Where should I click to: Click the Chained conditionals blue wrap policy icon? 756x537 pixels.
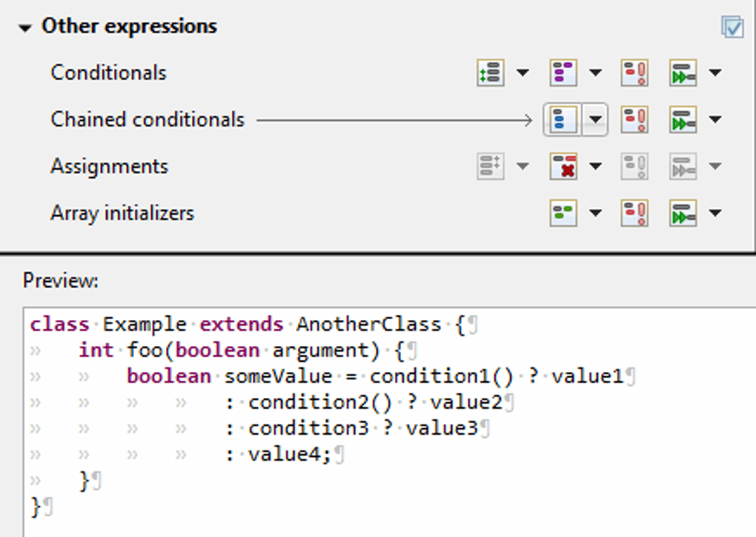coord(563,119)
